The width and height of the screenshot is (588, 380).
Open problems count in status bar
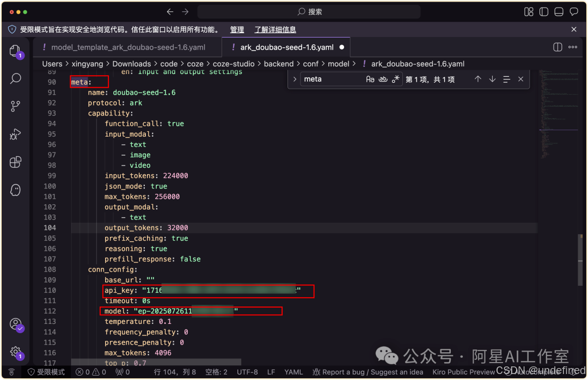pyautogui.click(x=91, y=372)
